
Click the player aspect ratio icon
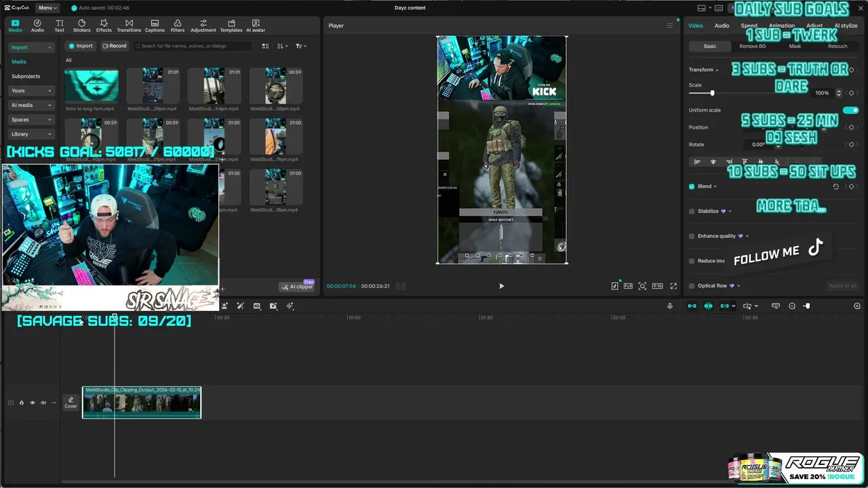click(x=657, y=286)
